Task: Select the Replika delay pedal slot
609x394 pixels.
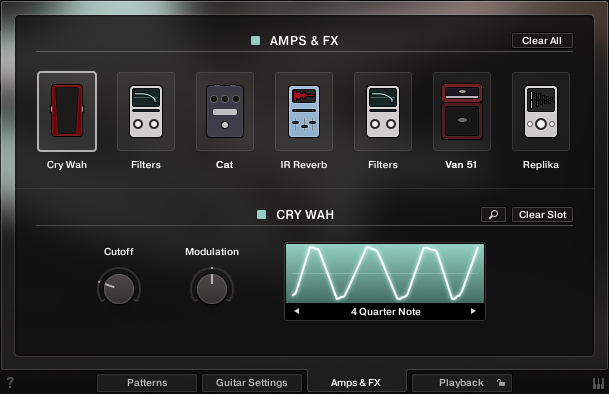Action: (x=541, y=112)
